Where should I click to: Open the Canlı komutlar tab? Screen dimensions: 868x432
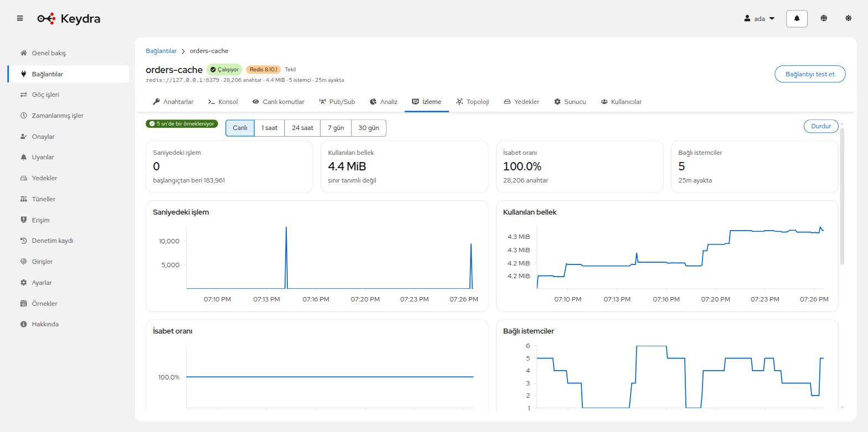[x=278, y=102]
